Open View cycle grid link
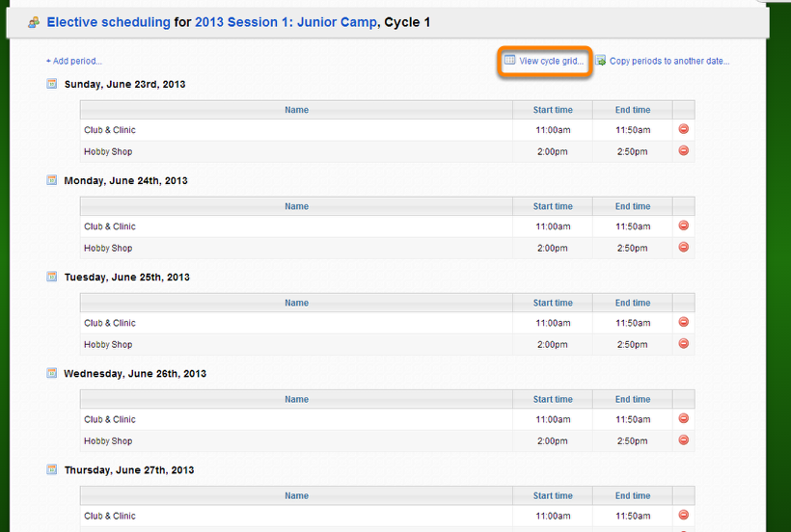Viewport: 791px width, 532px height. pos(552,61)
